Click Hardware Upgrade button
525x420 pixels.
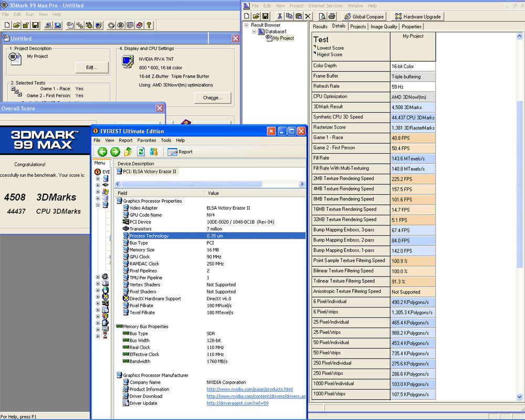coord(418,16)
